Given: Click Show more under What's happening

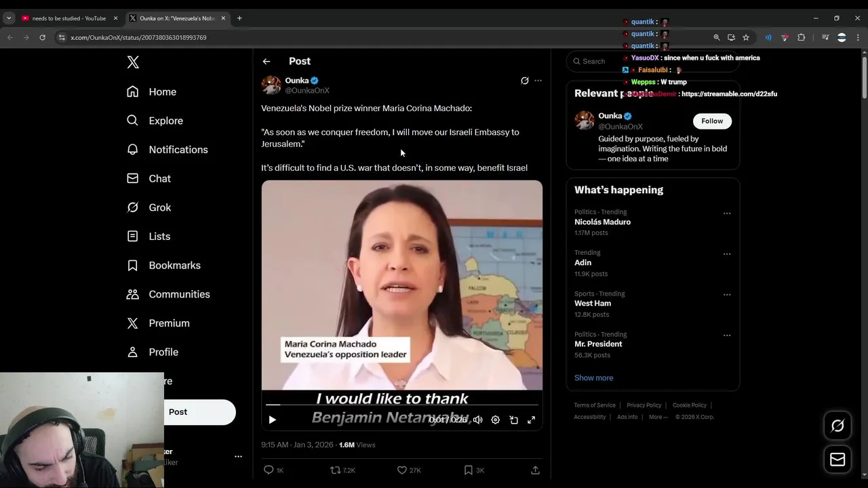Looking at the screenshot, I should 593,378.
